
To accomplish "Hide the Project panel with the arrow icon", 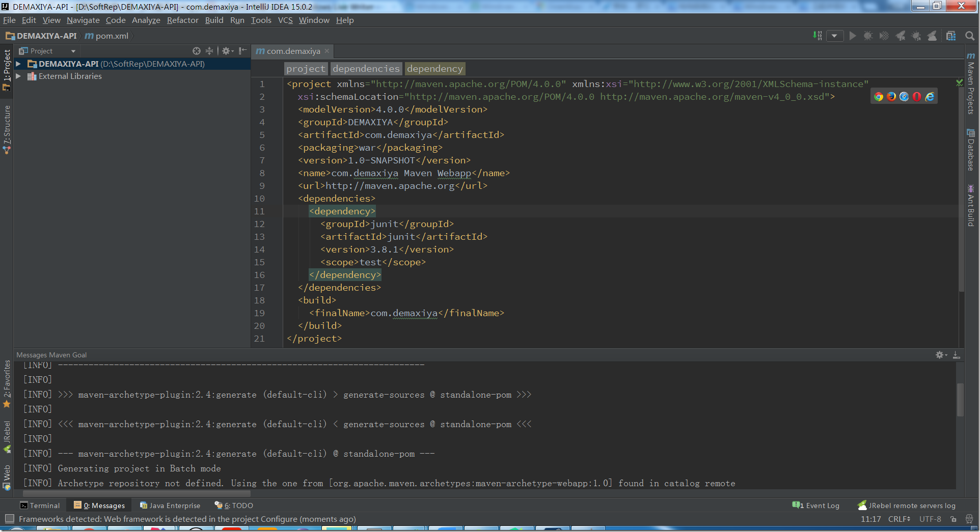I will click(x=242, y=51).
